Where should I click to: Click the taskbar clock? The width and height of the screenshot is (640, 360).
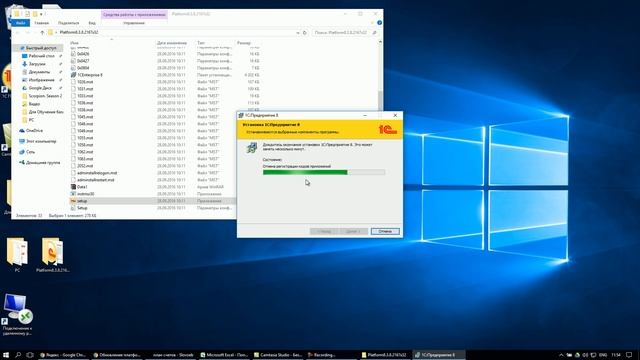click(x=616, y=355)
